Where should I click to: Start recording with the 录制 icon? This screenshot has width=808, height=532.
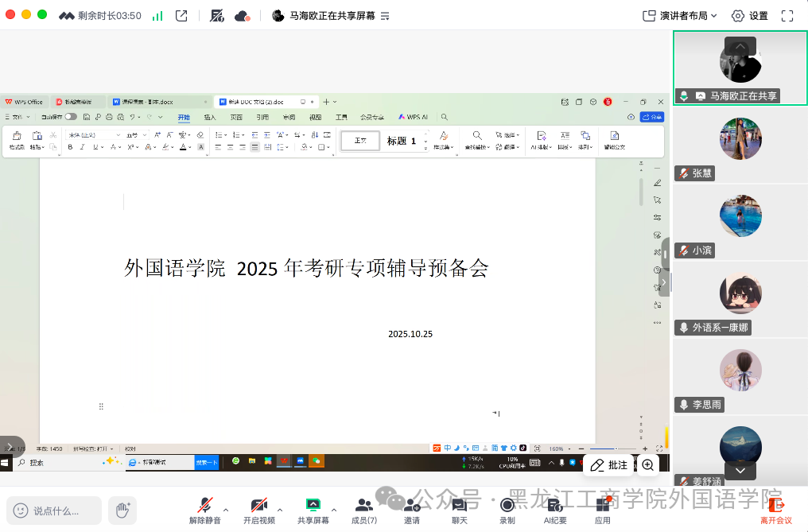click(x=507, y=506)
